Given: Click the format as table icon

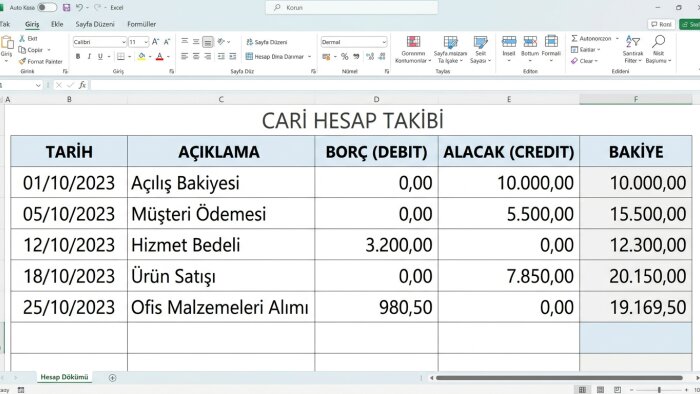Looking at the screenshot, I should (450, 42).
